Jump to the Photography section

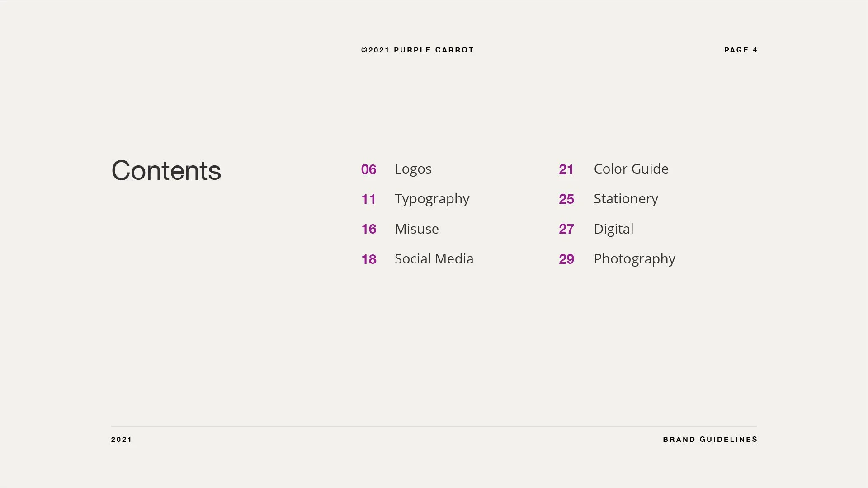(634, 259)
